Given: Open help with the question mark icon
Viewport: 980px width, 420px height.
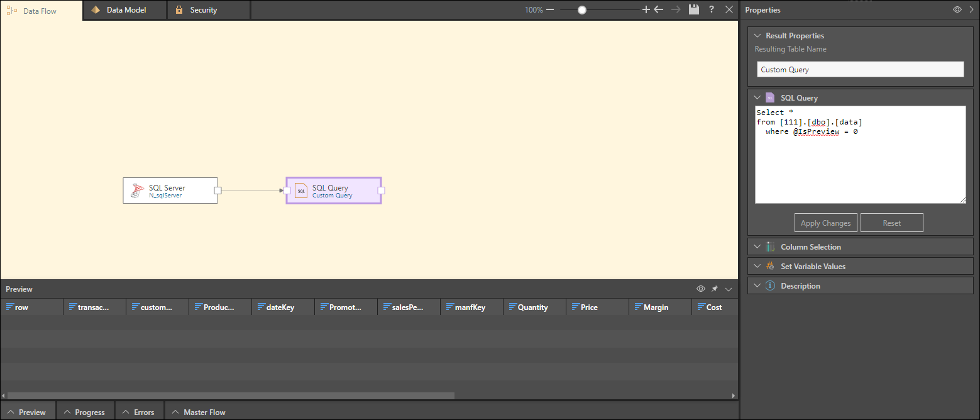Looking at the screenshot, I should [x=712, y=9].
